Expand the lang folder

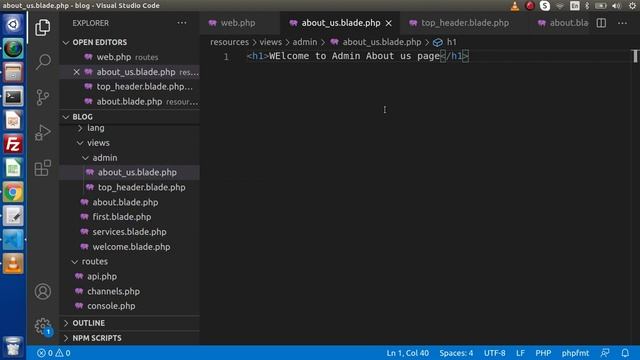(x=96, y=128)
